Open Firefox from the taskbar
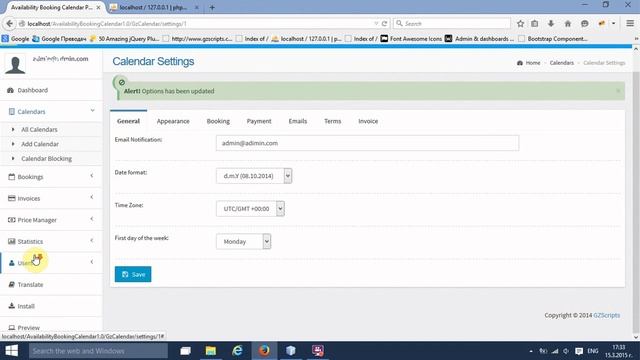This screenshot has height=360, width=640. (264, 351)
